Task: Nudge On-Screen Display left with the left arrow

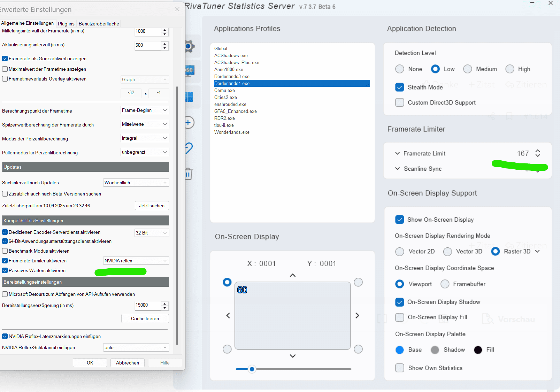Action: point(228,315)
